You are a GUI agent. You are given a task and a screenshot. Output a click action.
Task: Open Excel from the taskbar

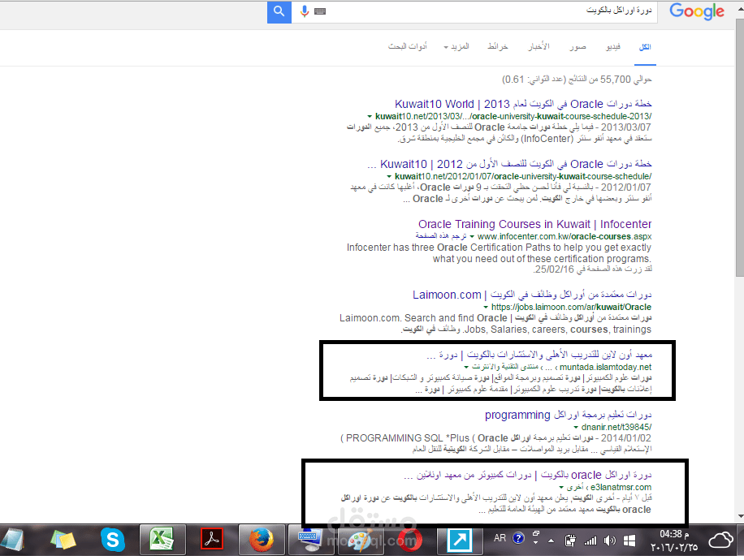pyautogui.click(x=162, y=540)
